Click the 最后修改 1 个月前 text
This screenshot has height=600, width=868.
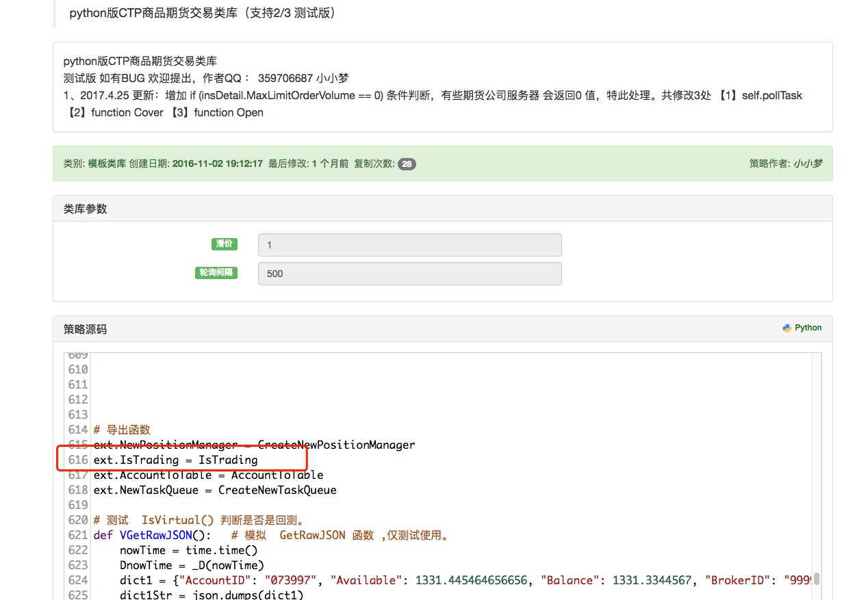[308, 164]
